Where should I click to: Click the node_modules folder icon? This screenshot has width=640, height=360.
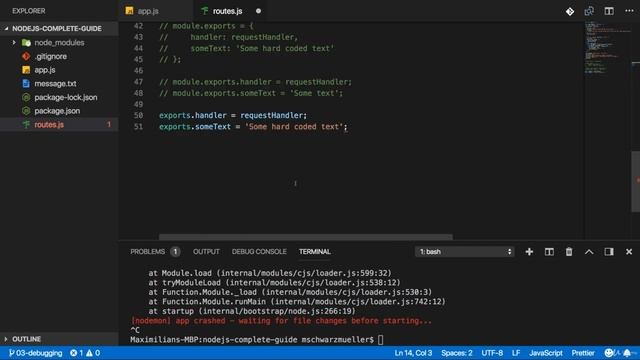click(26, 42)
